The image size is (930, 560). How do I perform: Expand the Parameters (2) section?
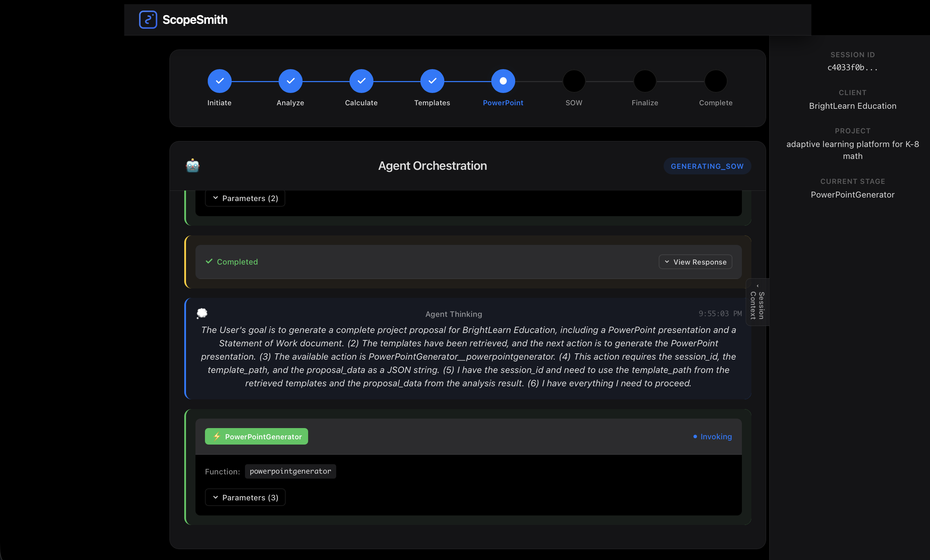(x=245, y=198)
